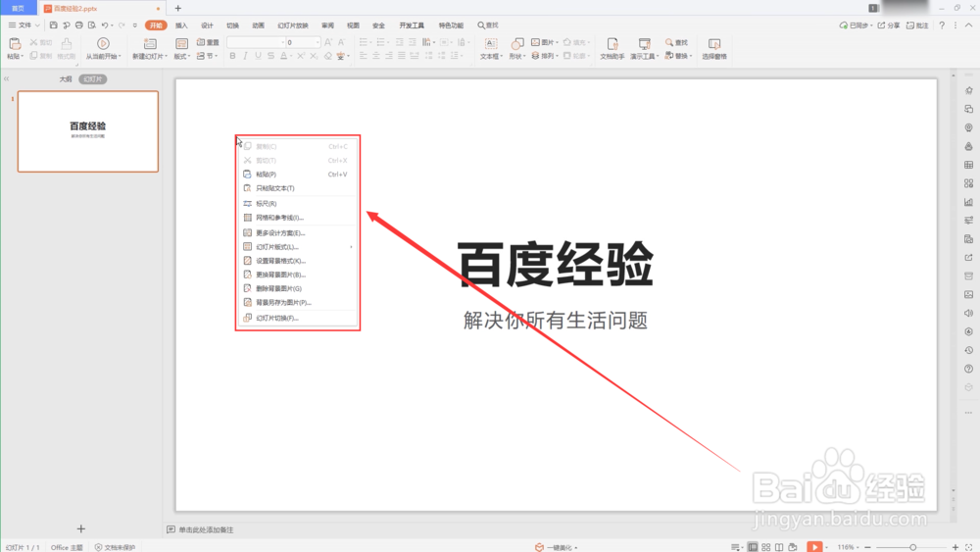Toggle the notes pane icon in status bar
The image size is (980, 552).
click(x=736, y=547)
